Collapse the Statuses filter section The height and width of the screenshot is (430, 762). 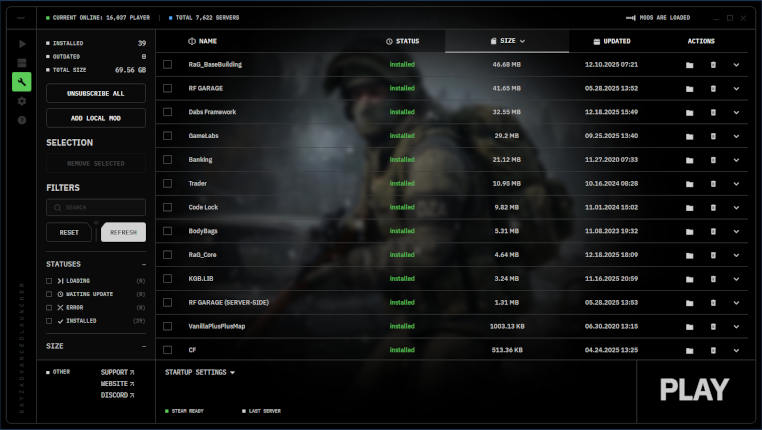[143, 264]
